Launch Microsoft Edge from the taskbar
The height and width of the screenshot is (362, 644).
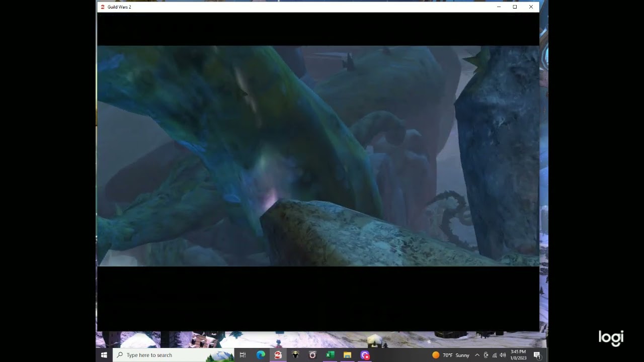pos(261,355)
